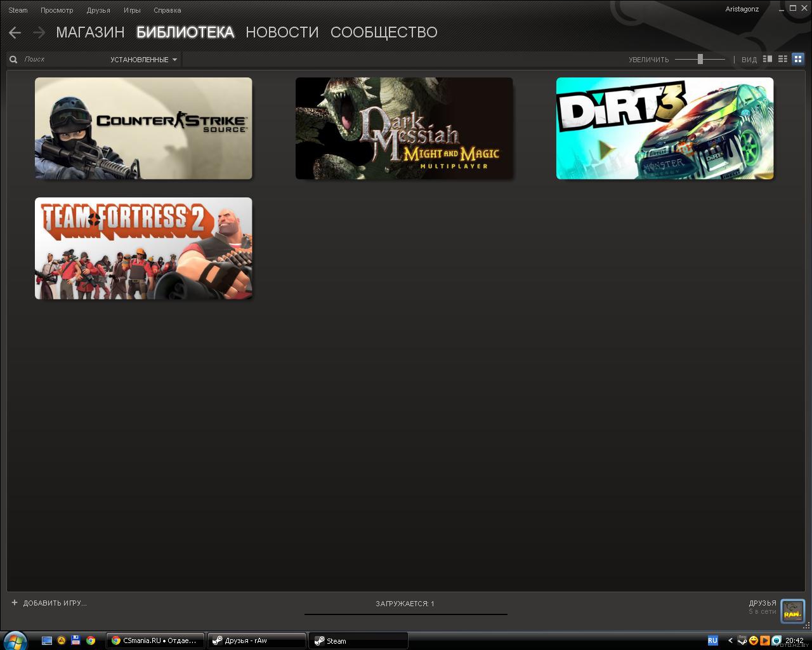Viewport: 812px width, 650px height.
Task: Select the Team Fortress 2 game tile
Action: pos(143,248)
